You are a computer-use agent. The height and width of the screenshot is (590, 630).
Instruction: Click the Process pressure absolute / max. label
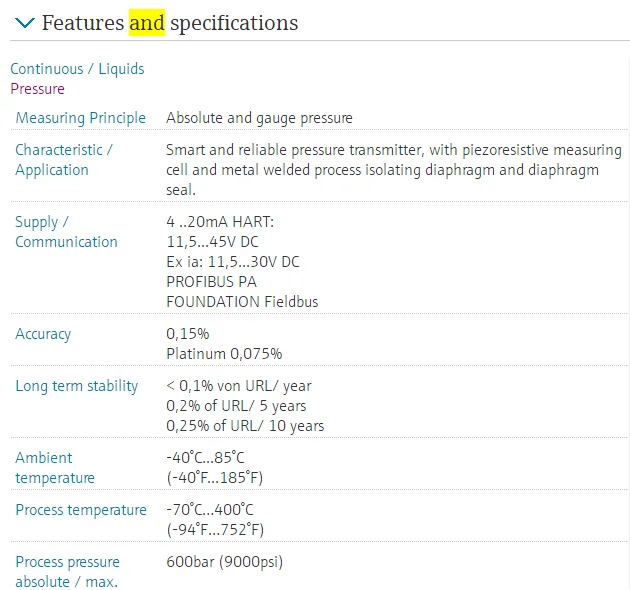[x=67, y=572]
